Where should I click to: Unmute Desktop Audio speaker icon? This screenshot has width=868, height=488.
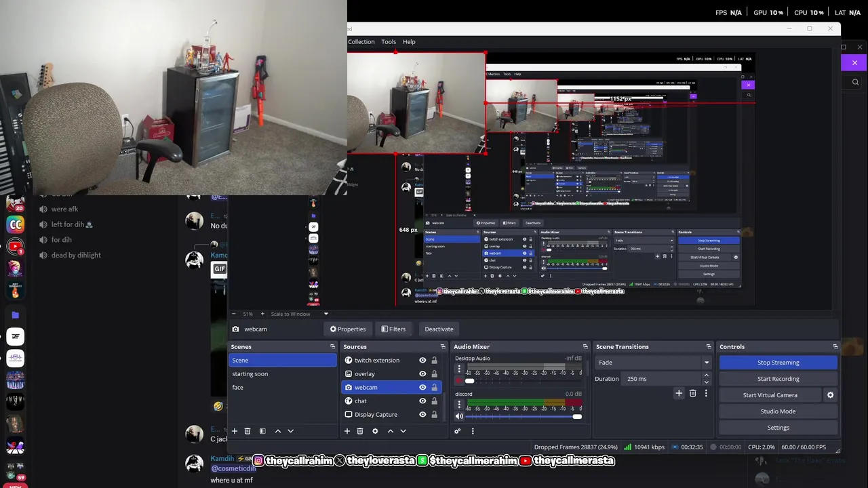pyautogui.click(x=459, y=381)
